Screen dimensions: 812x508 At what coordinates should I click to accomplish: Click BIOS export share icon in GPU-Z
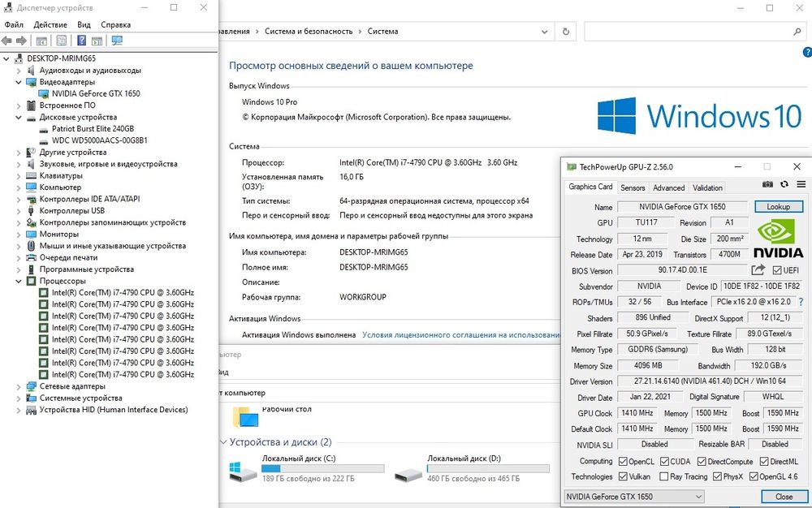coord(758,269)
